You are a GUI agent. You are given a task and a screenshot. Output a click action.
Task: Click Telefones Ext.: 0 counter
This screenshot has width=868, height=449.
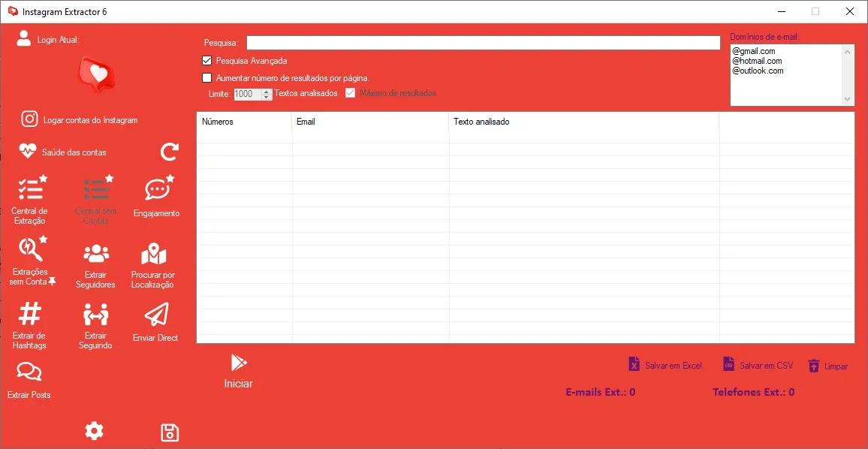[753, 392]
